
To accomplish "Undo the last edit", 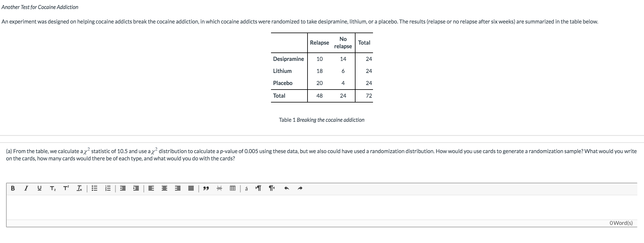I will pyautogui.click(x=287, y=188).
